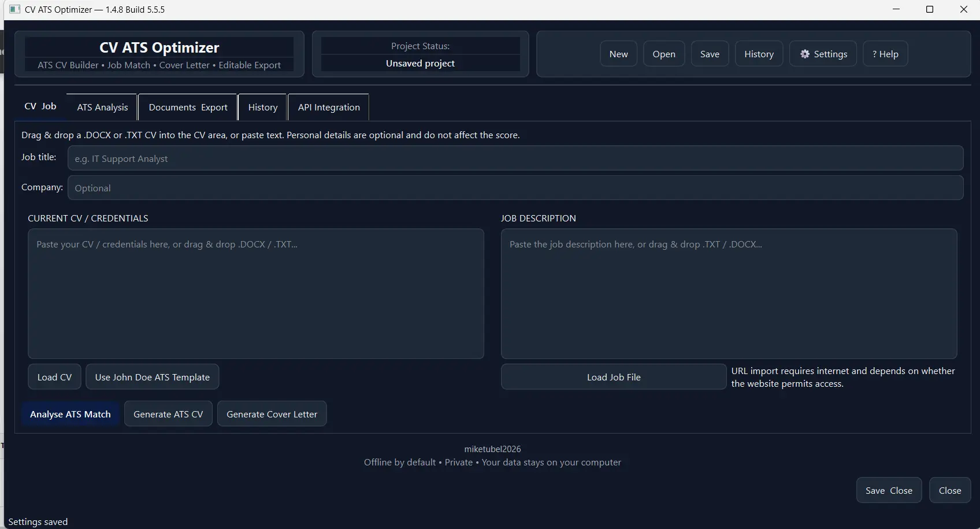Click the bottom-right Close button
The width and height of the screenshot is (980, 529).
(950, 490)
